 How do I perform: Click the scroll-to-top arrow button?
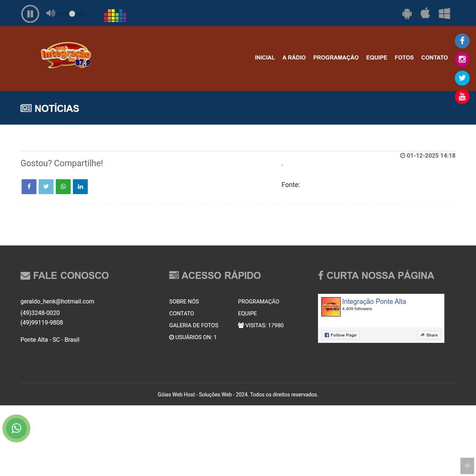pos(467,466)
